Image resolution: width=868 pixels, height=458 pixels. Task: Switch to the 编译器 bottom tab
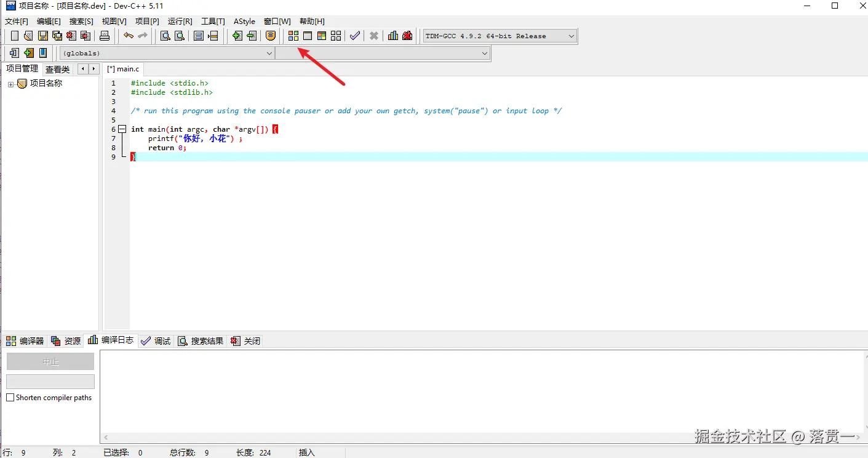pos(25,340)
